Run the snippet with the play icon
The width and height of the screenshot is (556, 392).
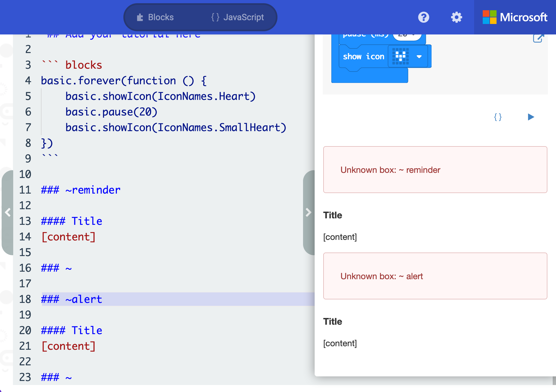[531, 117]
